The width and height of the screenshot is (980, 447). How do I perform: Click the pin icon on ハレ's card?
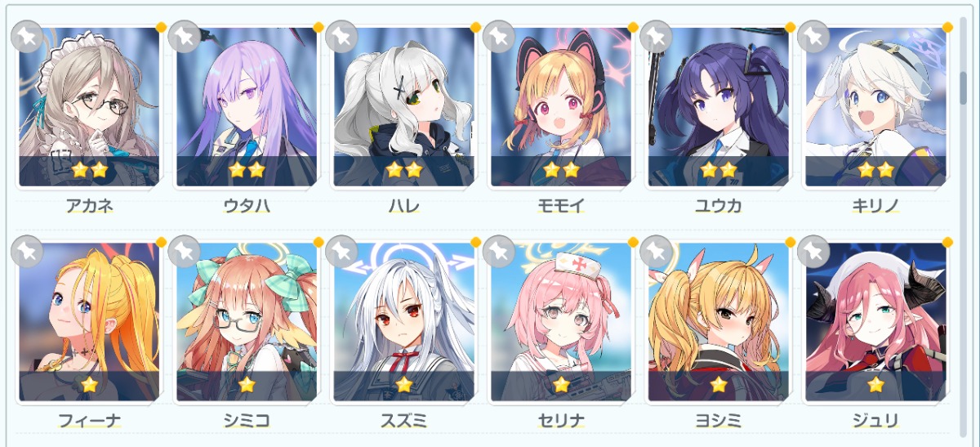click(341, 37)
